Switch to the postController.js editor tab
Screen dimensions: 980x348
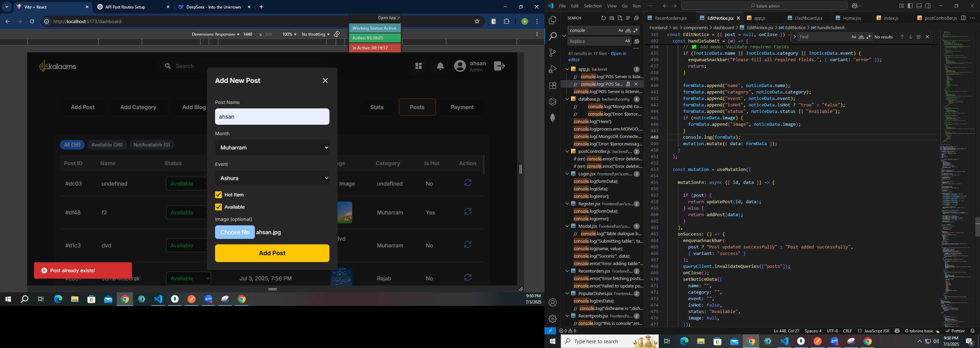click(x=940, y=18)
